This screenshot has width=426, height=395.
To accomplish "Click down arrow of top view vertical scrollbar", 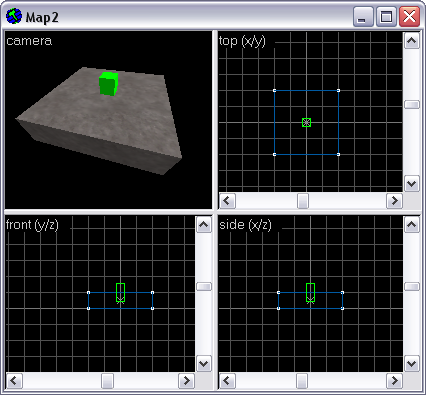I will click(x=412, y=183).
